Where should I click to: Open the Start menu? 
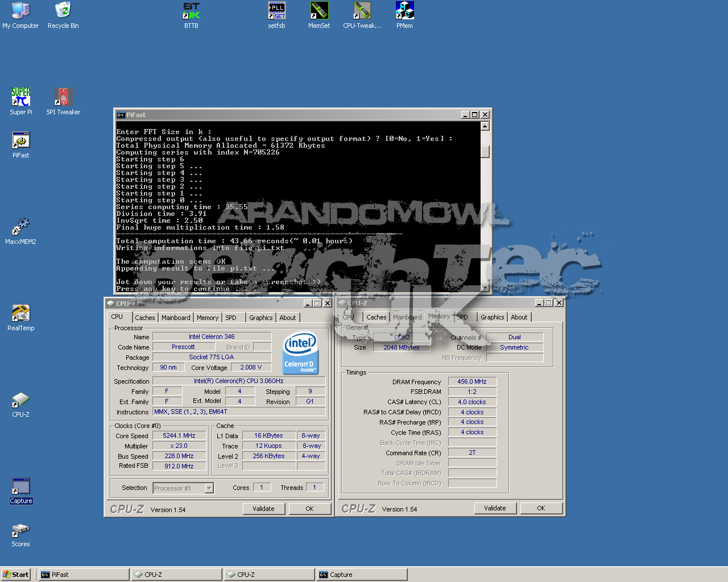pyautogui.click(x=15, y=575)
